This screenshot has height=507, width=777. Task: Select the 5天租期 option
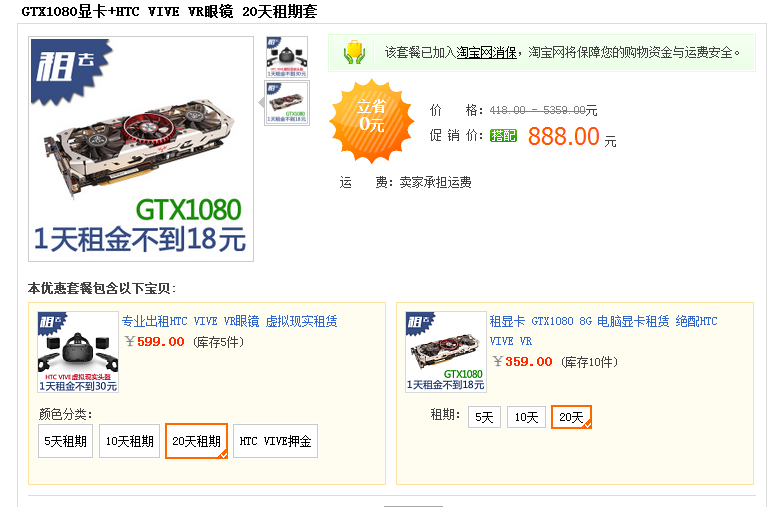pos(65,441)
